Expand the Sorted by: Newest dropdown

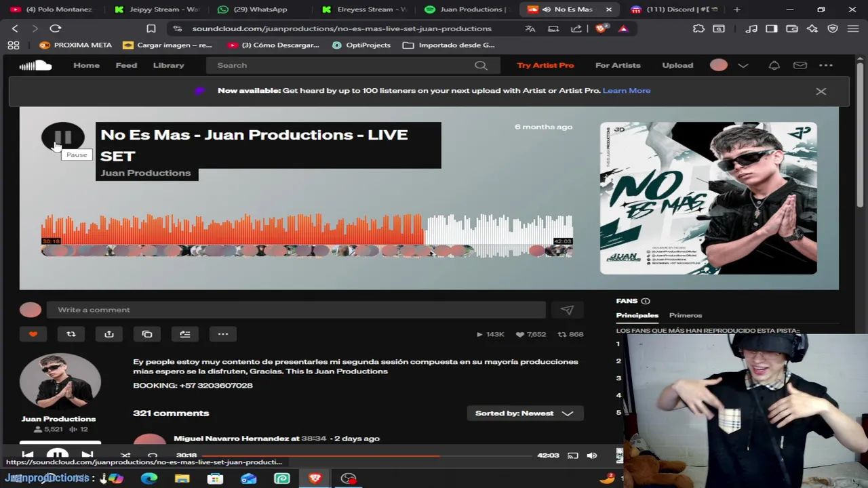525,413
